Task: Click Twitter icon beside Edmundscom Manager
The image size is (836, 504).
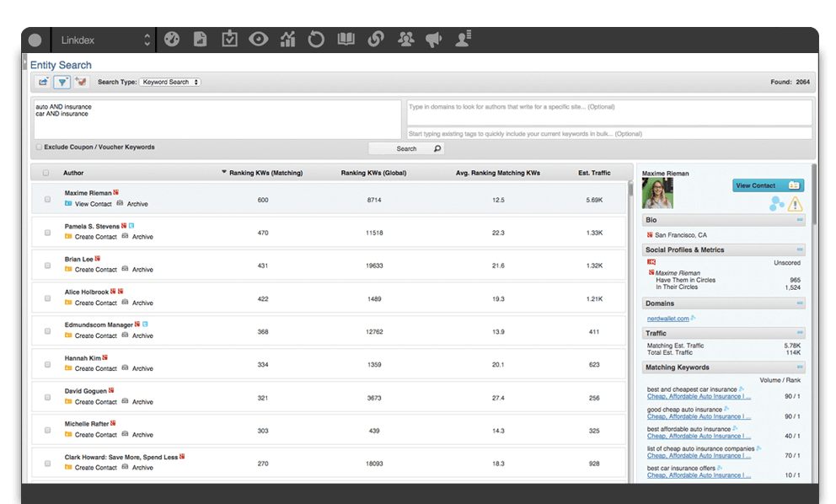Action: click(145, 324)
